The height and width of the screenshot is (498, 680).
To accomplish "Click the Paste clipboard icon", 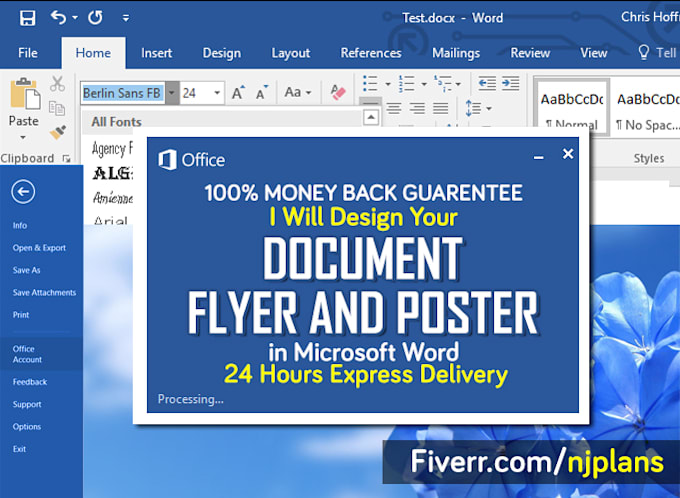I will coord(24,94).
